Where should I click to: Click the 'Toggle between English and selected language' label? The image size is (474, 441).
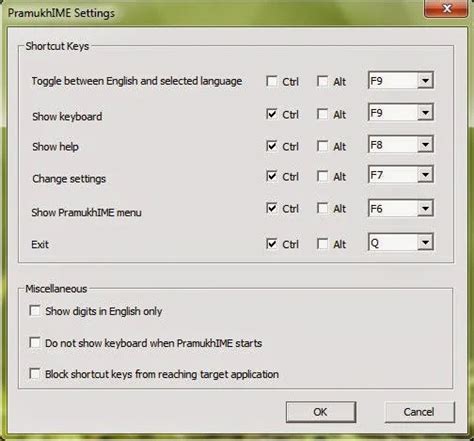point(137,81)
